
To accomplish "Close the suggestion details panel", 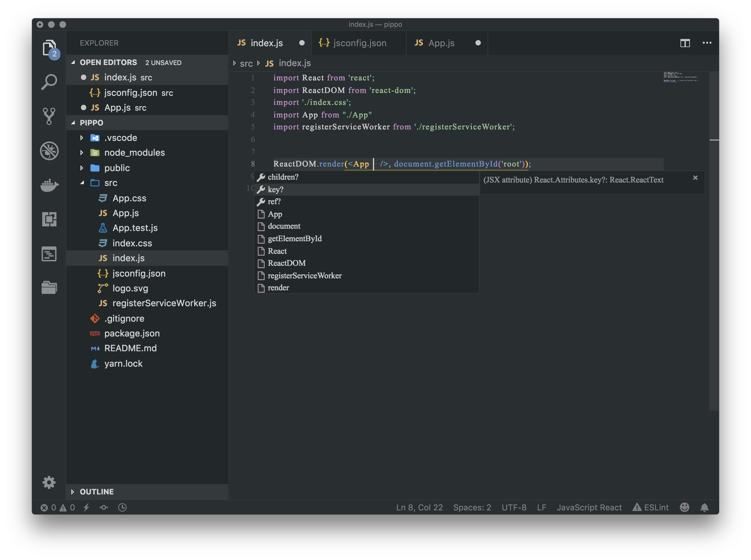I will 695,178.
